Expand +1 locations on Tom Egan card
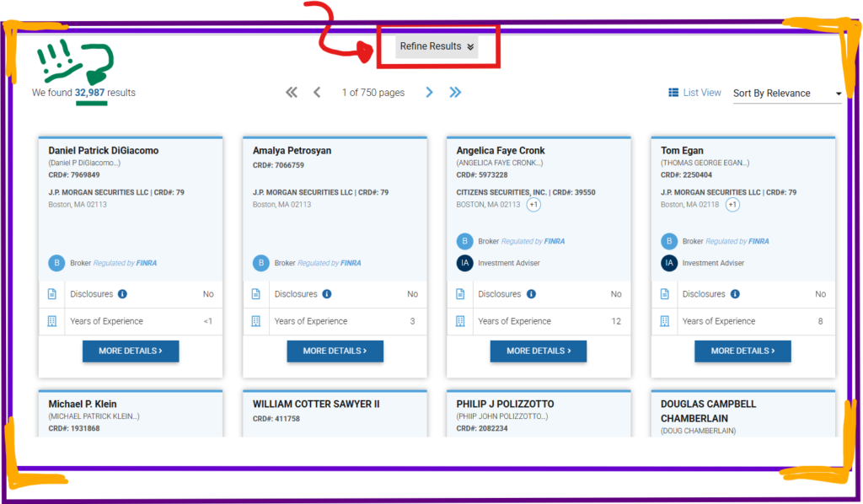Viewport: 863px width, 504px height. click(x=732, y=205)
